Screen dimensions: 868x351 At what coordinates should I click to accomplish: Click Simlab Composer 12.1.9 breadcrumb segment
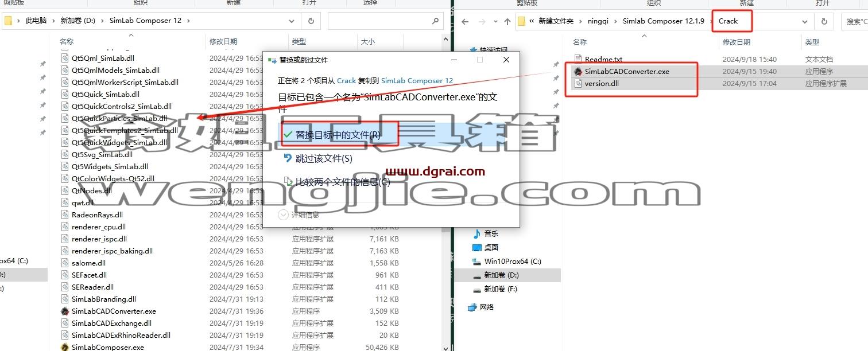pos(663,21)
